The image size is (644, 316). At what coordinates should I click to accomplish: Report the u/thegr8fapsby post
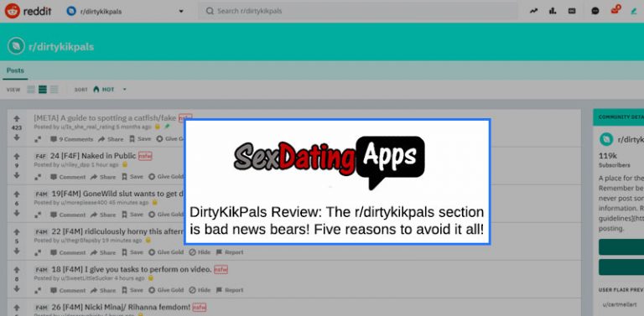pos(230,252)
